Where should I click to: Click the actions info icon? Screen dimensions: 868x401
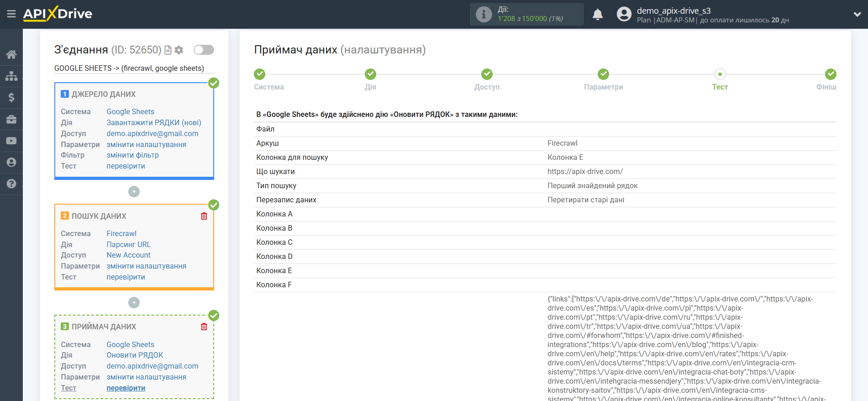point(484,14)
